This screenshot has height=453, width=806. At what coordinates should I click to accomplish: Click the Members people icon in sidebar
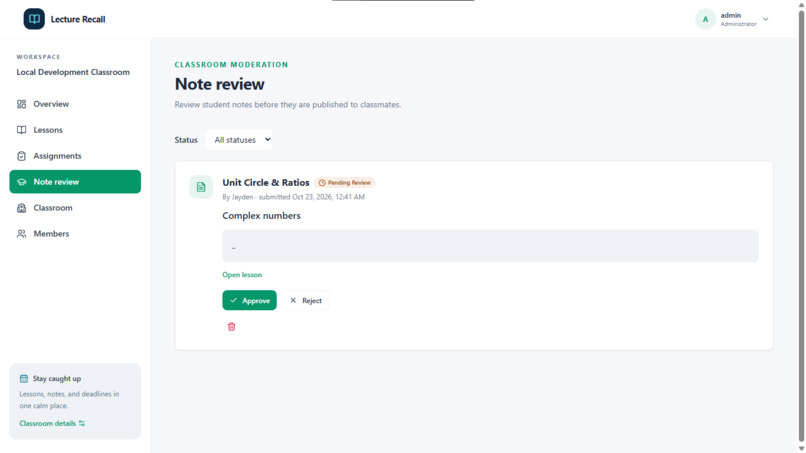21,234
